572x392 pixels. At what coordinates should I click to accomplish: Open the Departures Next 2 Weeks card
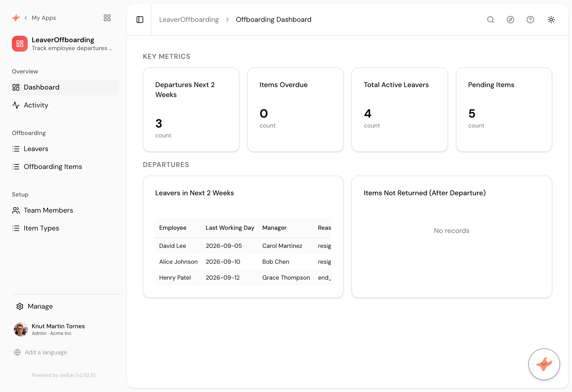coord(191,110)
